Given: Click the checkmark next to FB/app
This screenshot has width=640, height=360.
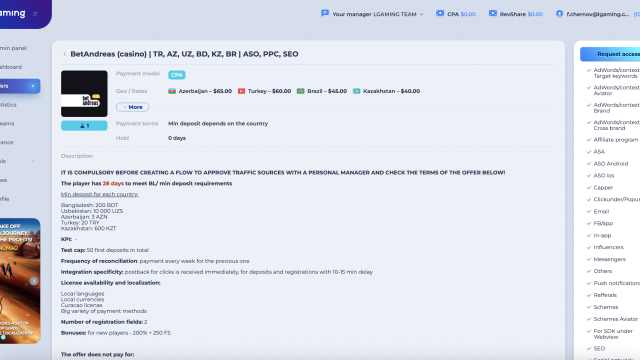Looking at the screenshot, I should pos(589,223).
